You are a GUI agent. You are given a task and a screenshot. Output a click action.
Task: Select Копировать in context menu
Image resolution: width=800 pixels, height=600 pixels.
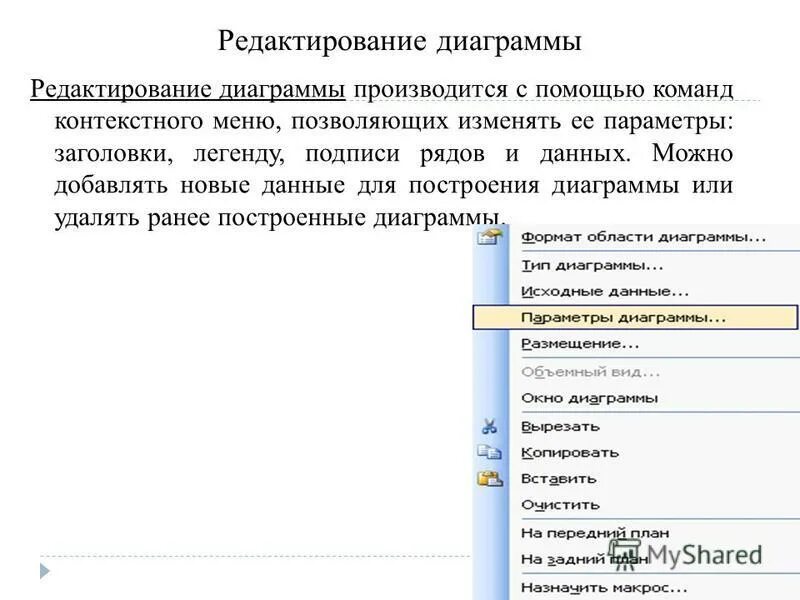point(570,453)
